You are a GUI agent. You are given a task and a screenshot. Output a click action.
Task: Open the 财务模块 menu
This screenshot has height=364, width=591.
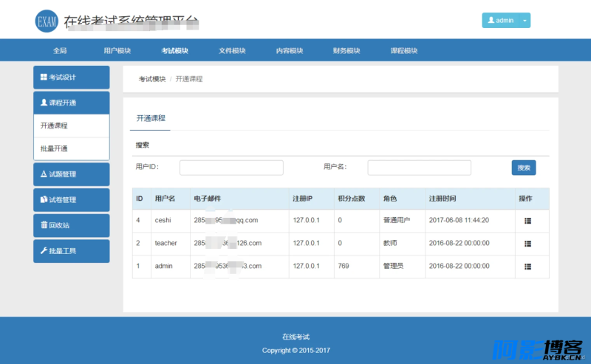[346, 50]
